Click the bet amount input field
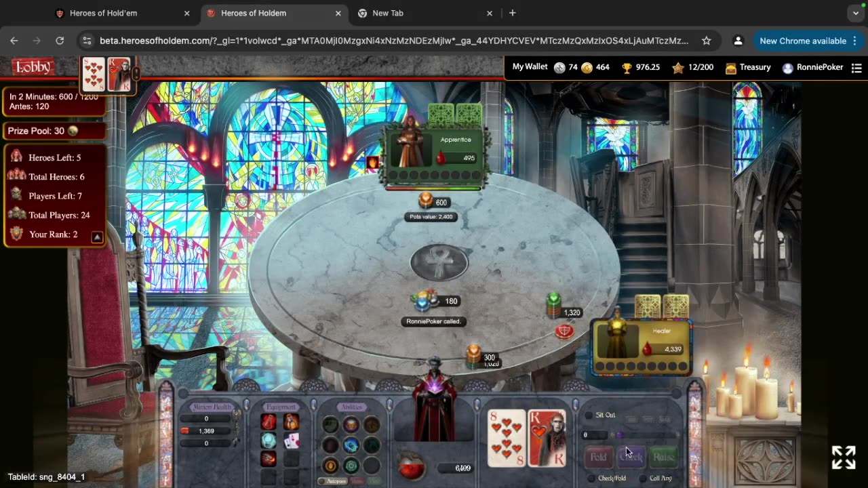This screenshot has width=868, height=488. click(596, 435)
